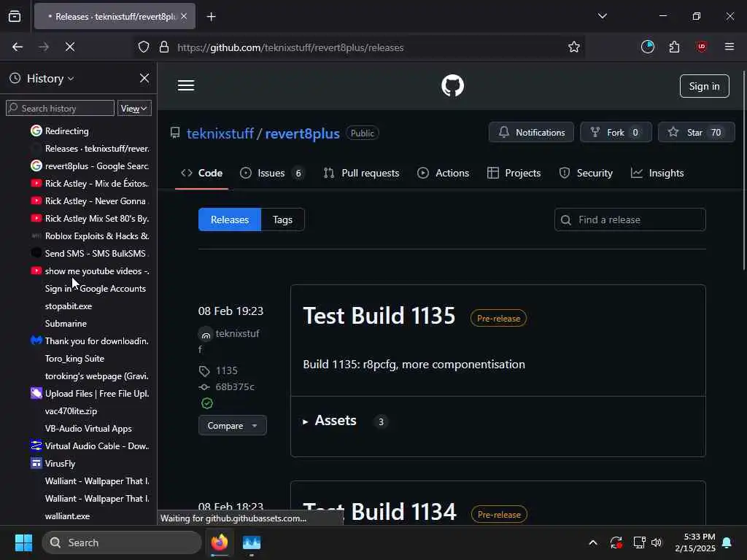Open the teknixstuff author link of Build 1135
The width and height of the screenshot is (747, 560).
click(x=237, y=333)
